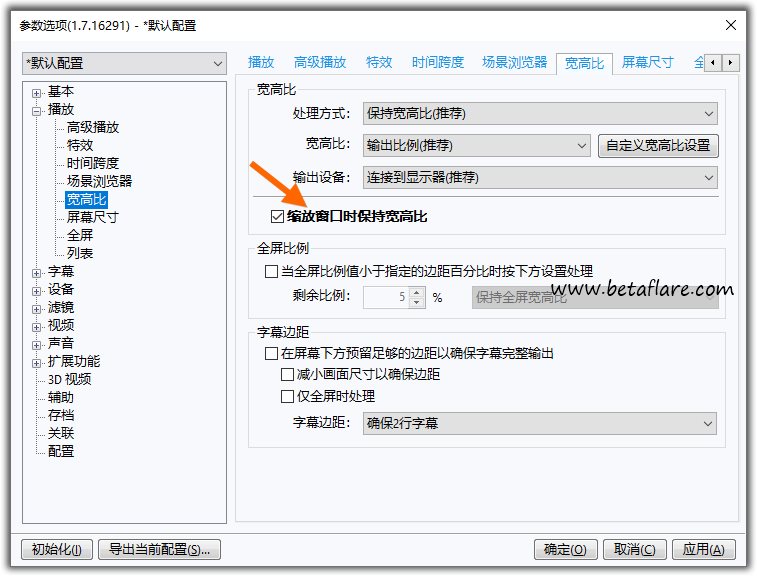Click the 自定义宽高比设置 button
The width and height of the screenshot is (757, 577).
pos(658,146)
